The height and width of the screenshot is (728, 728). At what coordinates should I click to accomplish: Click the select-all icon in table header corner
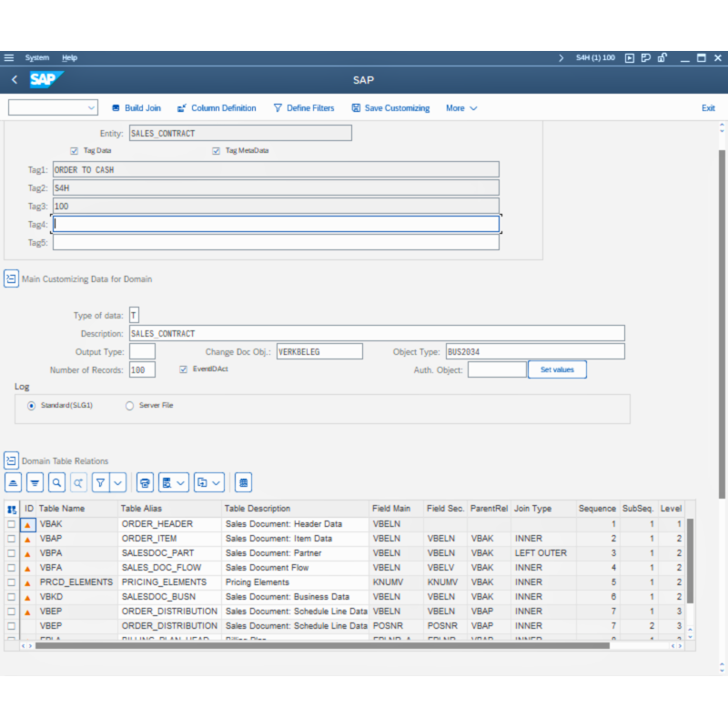click(12, 509)
